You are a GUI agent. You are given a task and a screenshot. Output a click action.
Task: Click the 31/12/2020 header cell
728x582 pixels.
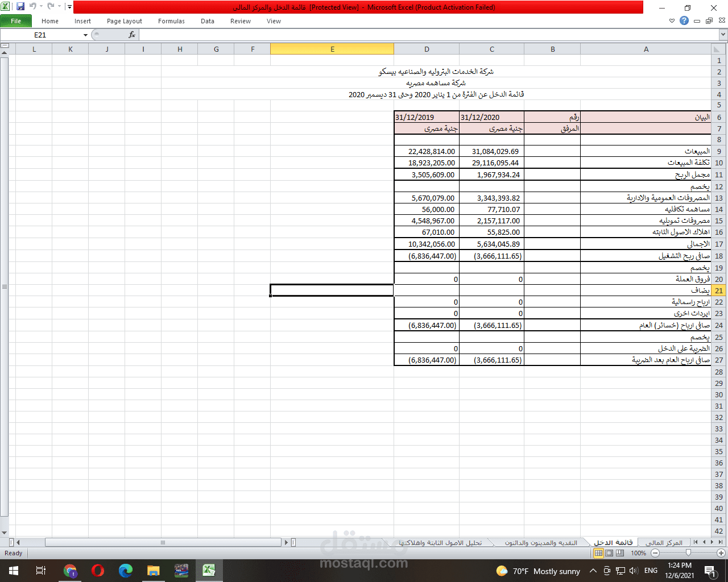click(x=491, y=117)
